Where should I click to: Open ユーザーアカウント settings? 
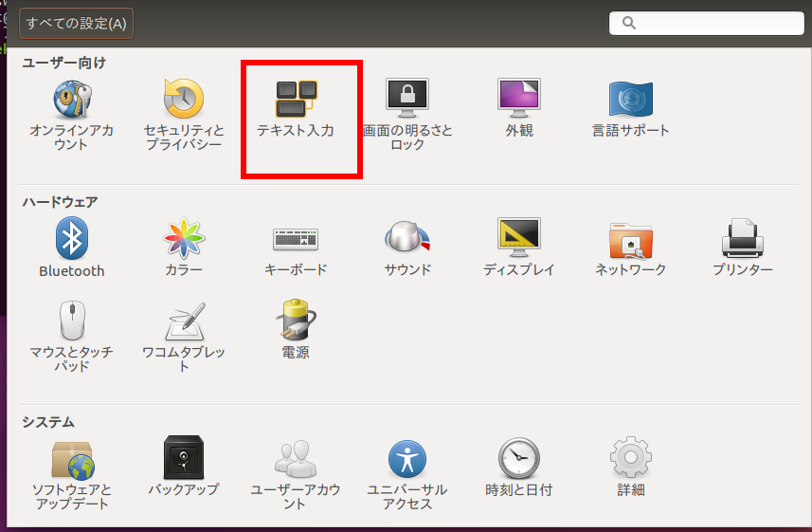coord(296,475)
